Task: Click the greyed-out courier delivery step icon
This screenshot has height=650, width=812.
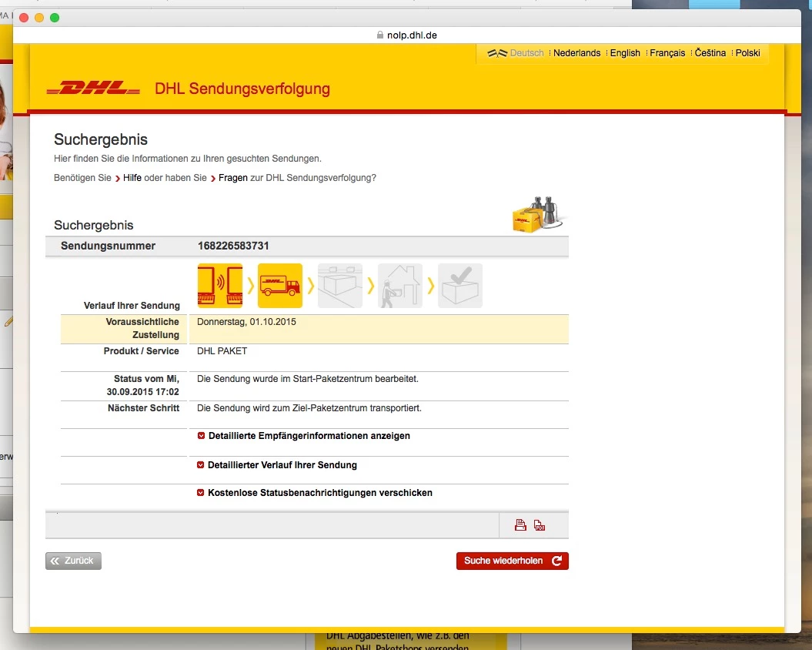Action: [400, 286]
